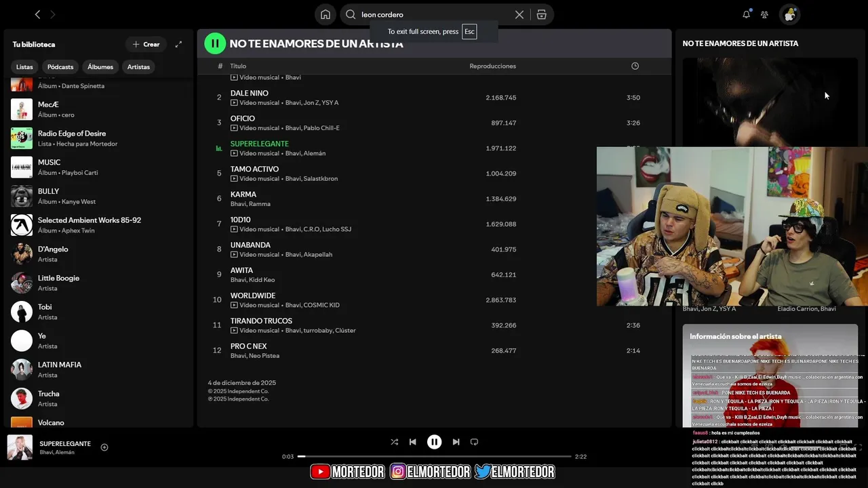Open artist LATIN MAFIA in the library
This screenshot has height=488, width=868.
point(98,370)
